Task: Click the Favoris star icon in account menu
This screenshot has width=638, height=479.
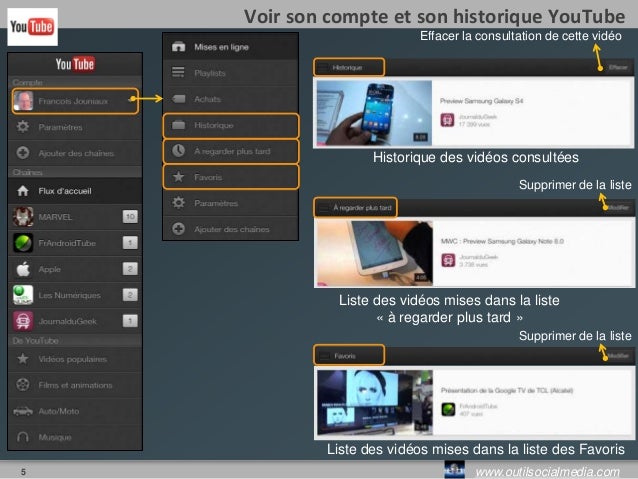Action: pyautogui.click(x=178, y=177)
